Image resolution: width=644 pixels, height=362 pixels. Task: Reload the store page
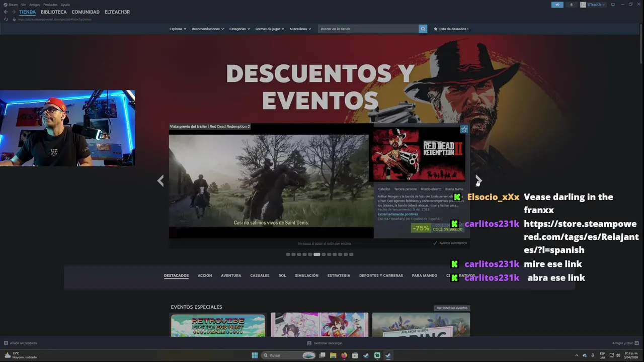pos(6,19)
